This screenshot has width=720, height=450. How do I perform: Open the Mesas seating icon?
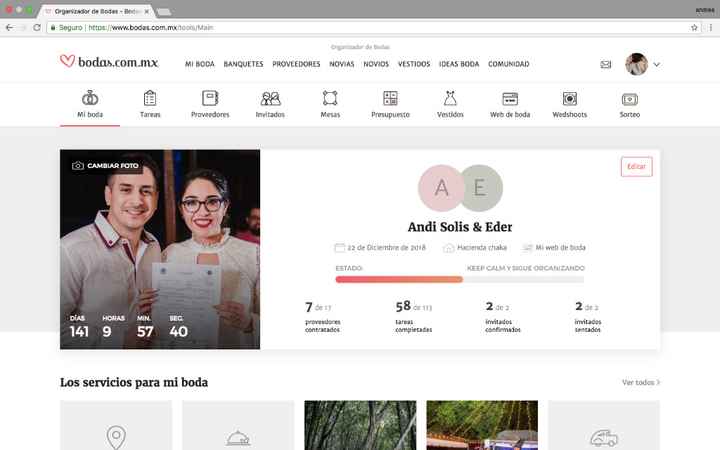click(x=330, y=99)
